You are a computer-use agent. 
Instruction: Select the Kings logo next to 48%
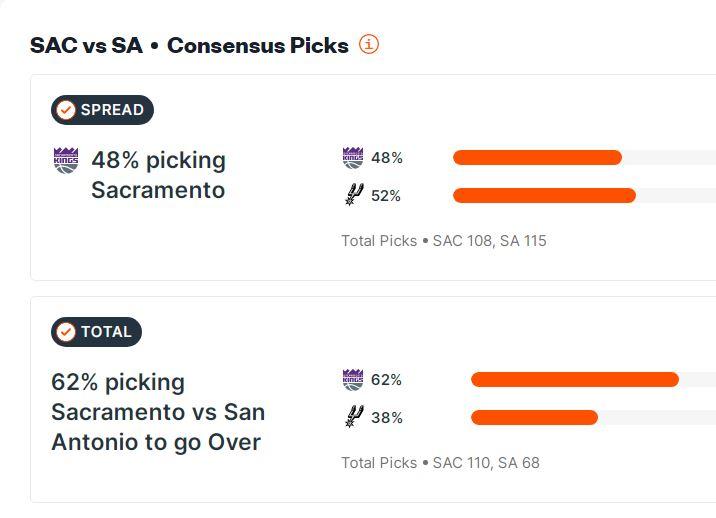pyautogui.click(x=353, y=157)
